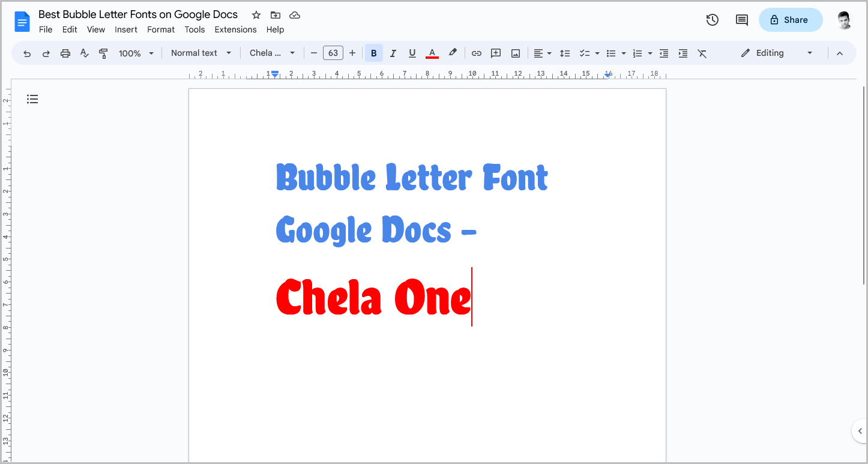Insert an image

click(515, 53)
